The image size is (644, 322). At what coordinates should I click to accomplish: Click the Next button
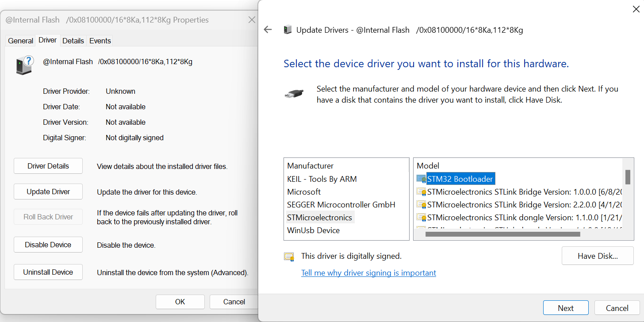pos(566,308)
